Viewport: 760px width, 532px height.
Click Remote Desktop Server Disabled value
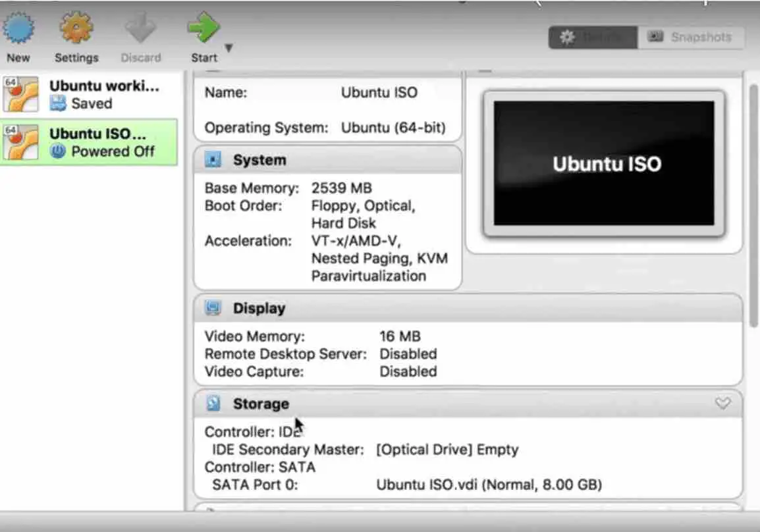pos(408,354)
